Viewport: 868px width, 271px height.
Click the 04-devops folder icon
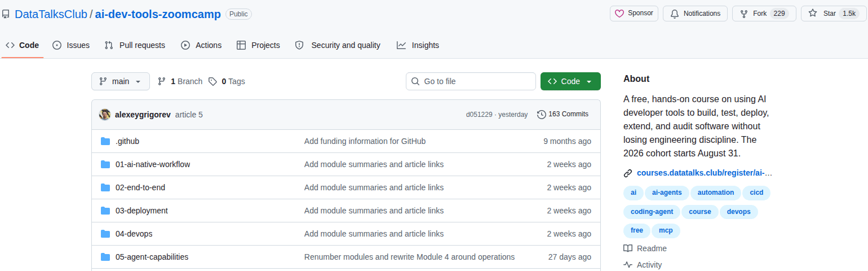(x=105, y=234)
